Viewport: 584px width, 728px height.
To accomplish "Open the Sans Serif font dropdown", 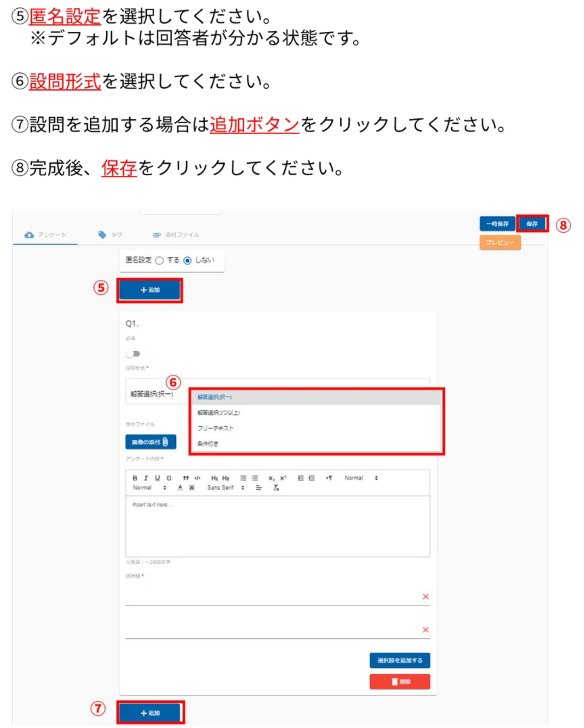I will (x=225, y=487).
